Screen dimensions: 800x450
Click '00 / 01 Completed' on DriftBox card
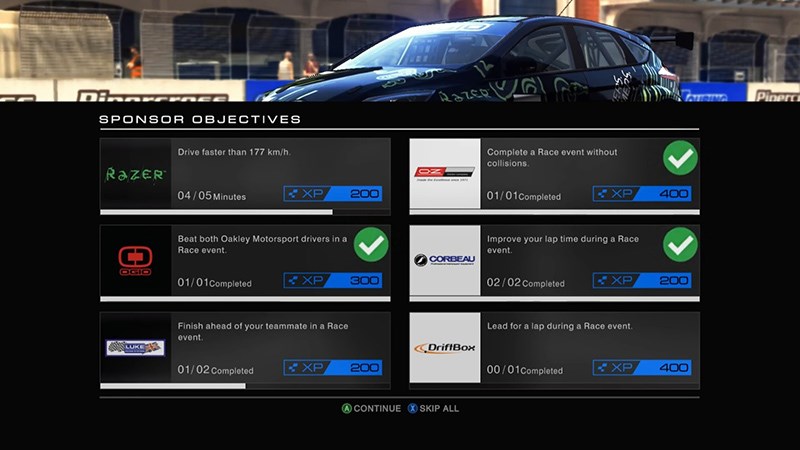click(525, 370)
